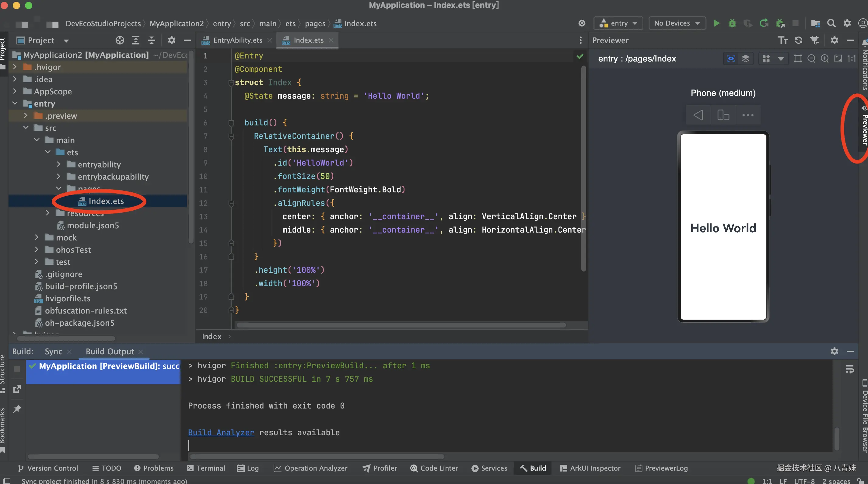Open the No Devices dropdown
Image resolution: width=868 pixels, height=484 pixels.
coord(677,23)
